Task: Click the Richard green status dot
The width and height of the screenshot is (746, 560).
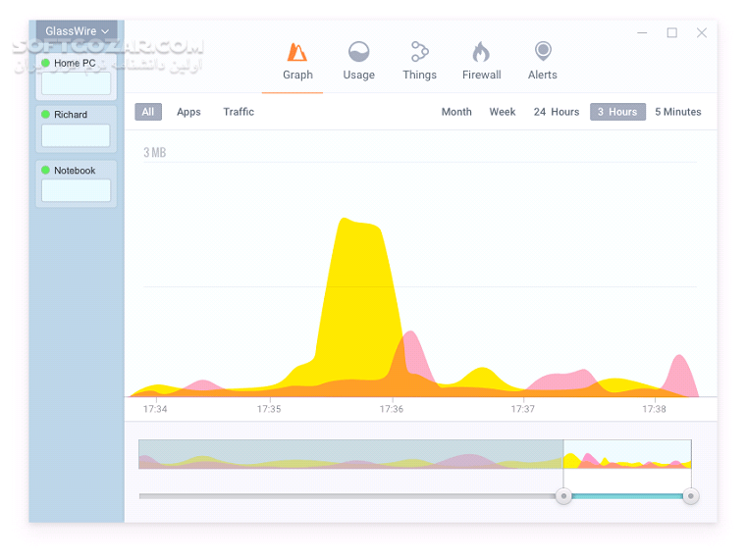Action: click(45, 115)
